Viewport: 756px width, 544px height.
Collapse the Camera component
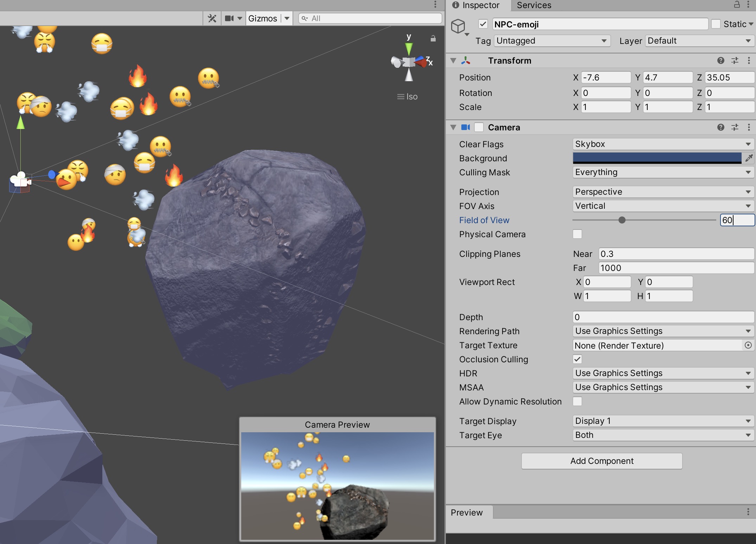(454, 127)
